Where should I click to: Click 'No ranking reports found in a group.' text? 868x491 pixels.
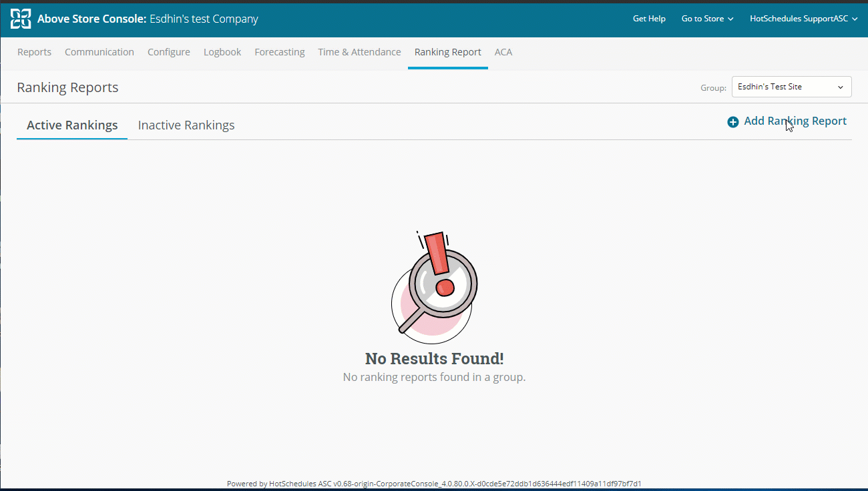434,378
